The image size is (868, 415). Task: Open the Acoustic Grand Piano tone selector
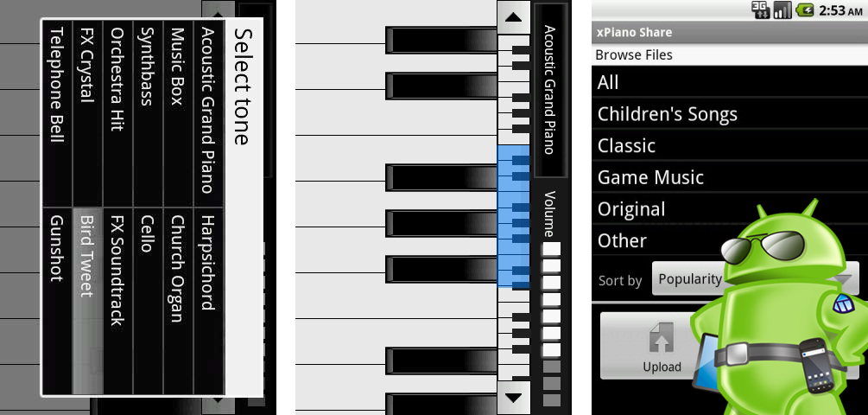point(551,90)
